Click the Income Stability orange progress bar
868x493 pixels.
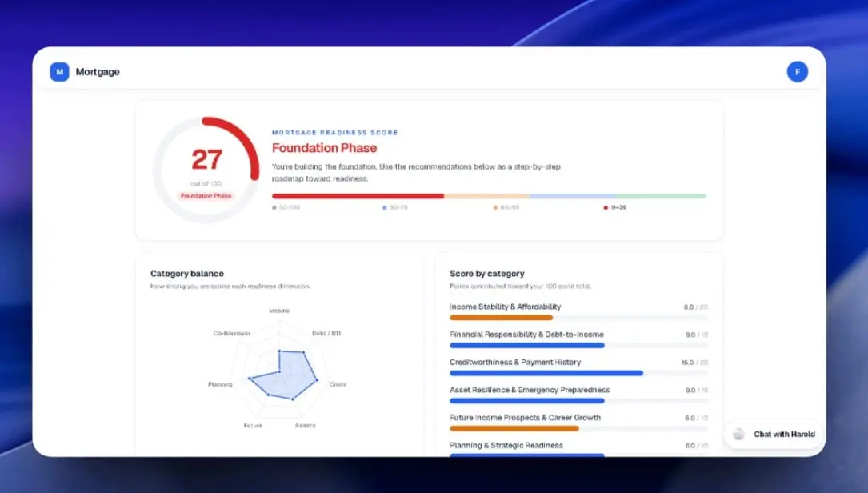click(x=501, y=318)
